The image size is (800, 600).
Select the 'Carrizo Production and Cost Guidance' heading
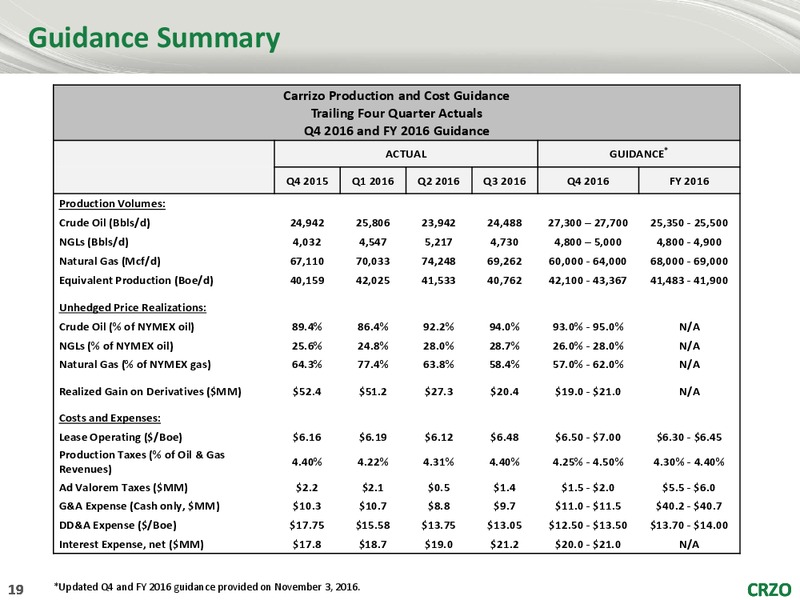click(x=396, y=96)
